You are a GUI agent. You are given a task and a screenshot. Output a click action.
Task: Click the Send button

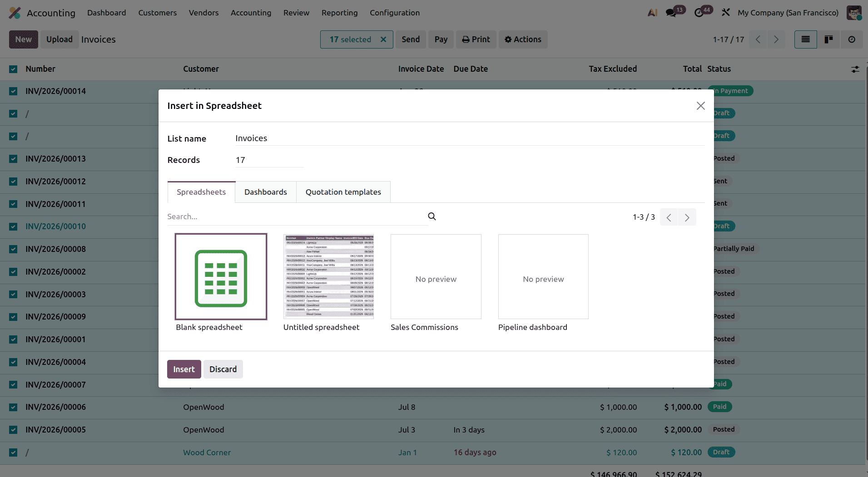[x=411, y=39]
